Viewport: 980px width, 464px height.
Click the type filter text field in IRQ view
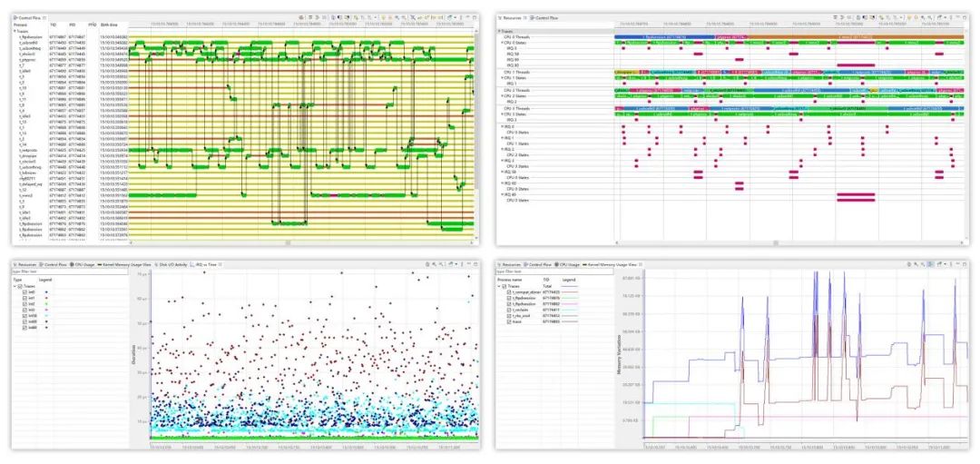pos(54,271)
